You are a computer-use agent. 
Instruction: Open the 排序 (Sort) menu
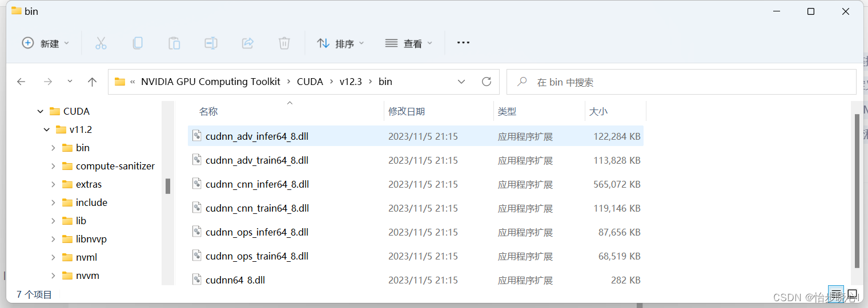340,43
